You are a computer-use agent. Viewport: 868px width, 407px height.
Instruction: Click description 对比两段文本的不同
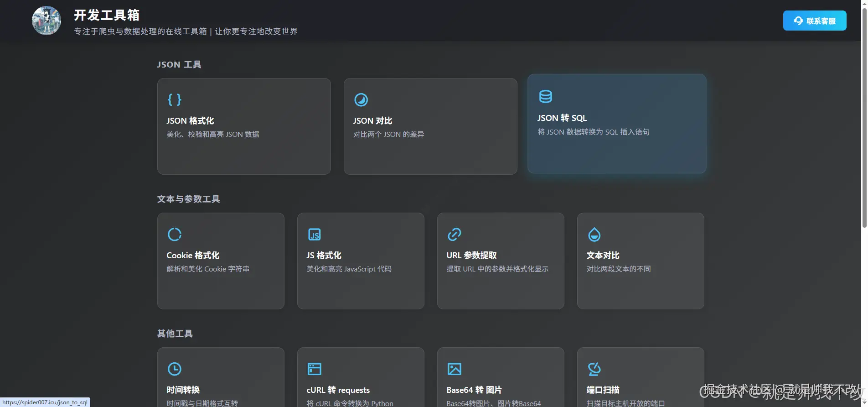point(619,269)
